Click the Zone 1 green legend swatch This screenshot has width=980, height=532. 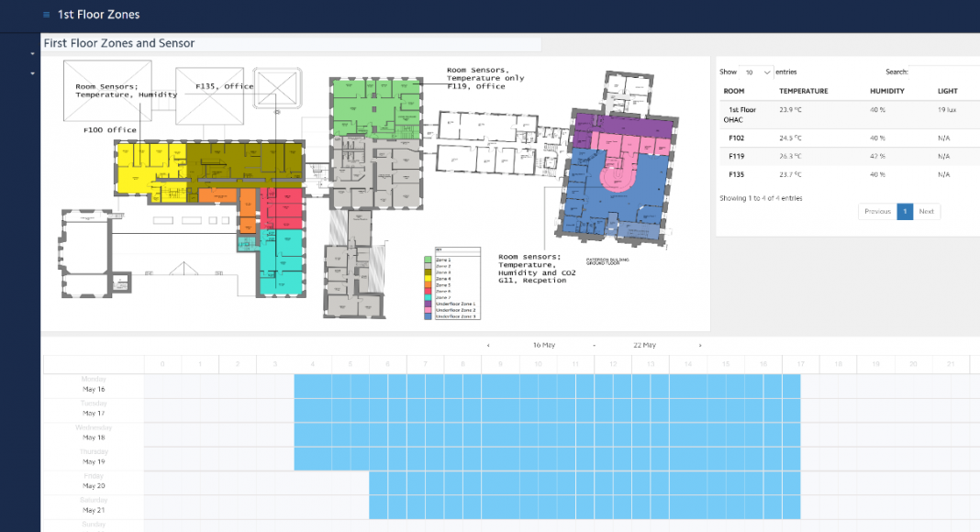(x=428, y=260)
